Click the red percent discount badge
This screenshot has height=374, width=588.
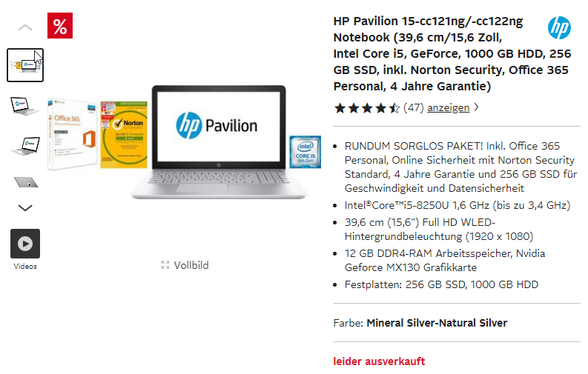pyautogui.click(x=60, y=26)
